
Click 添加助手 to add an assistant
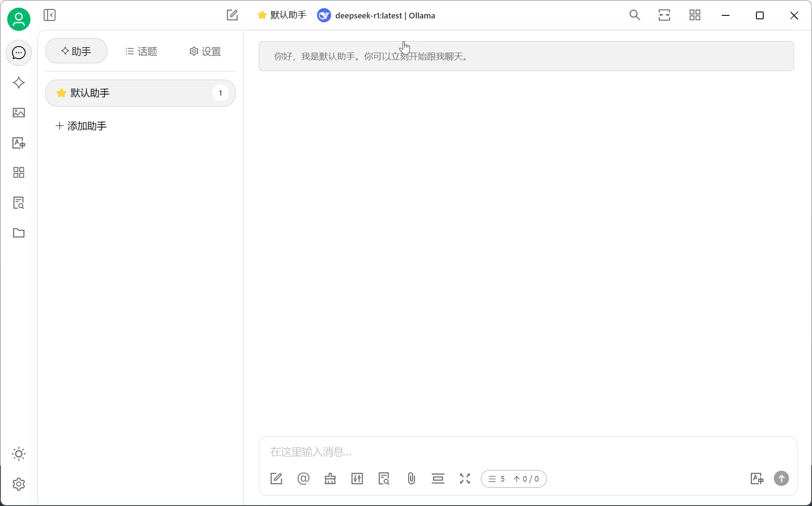[81, 126]
